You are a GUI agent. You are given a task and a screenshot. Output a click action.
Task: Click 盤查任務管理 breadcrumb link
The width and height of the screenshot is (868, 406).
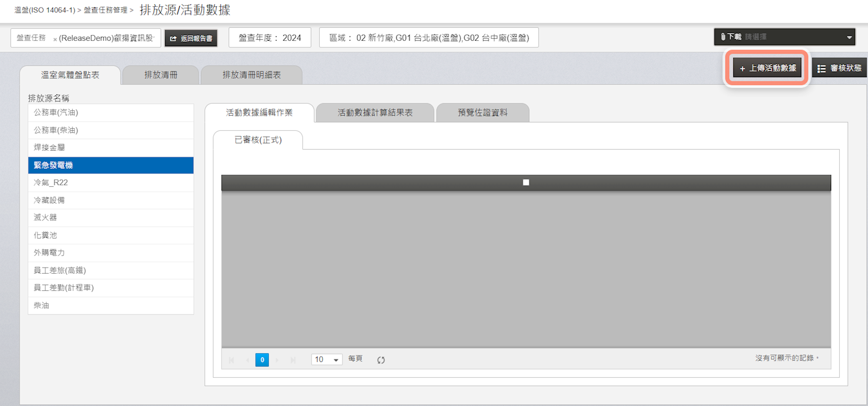point(105,10)
